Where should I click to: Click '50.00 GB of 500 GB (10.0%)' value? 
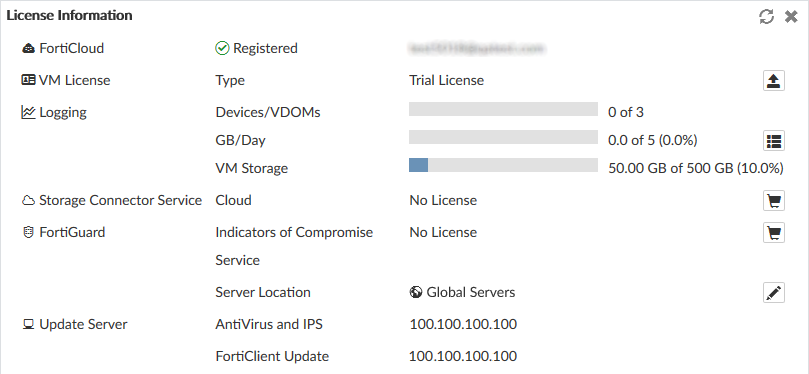click(696, 169)
